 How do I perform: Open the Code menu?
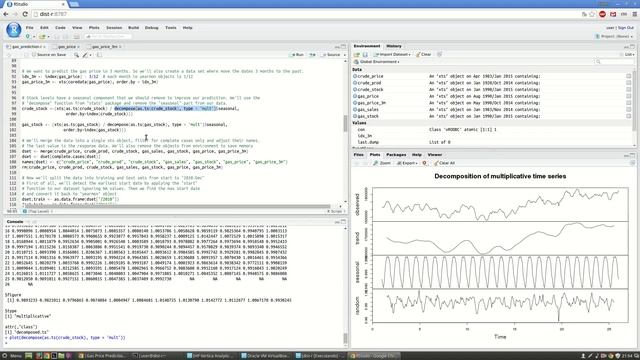click(60, 28)
